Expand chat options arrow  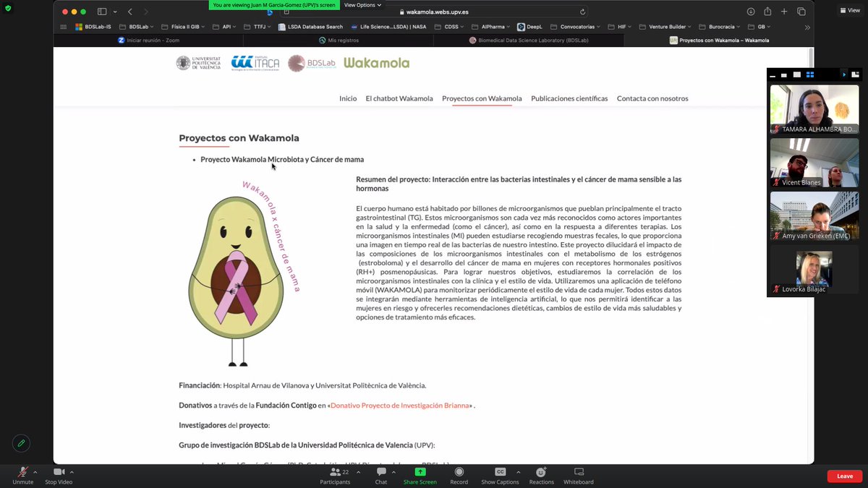coord(393,471)
